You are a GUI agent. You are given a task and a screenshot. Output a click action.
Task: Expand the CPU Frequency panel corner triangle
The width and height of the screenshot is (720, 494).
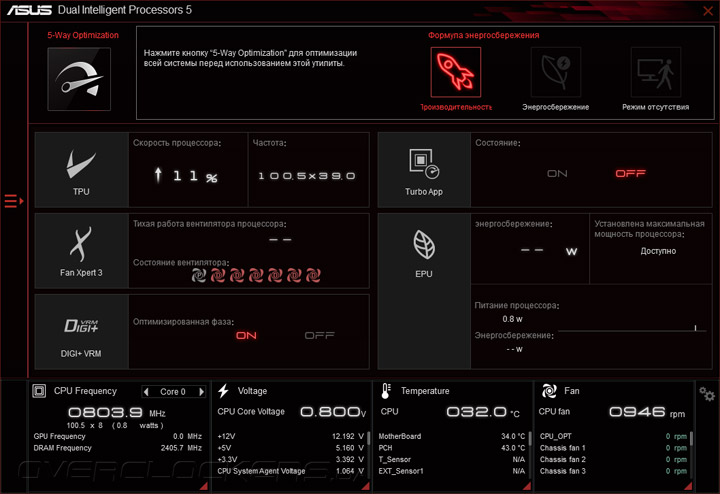click(204, 486)
